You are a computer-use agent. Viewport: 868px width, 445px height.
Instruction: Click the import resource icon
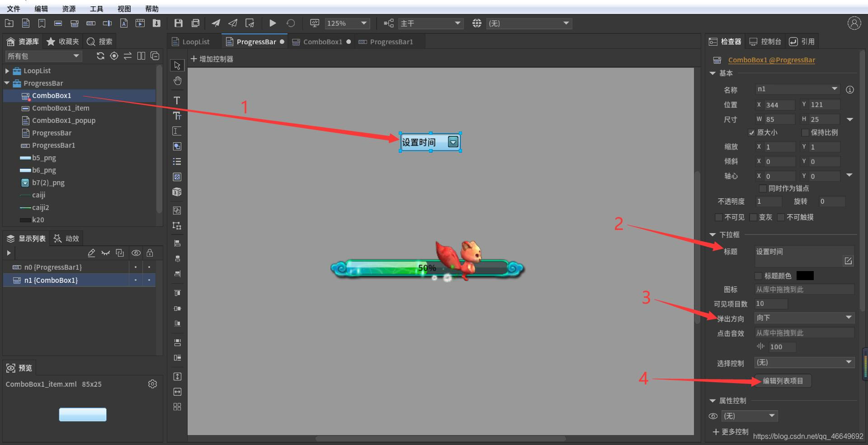[x=156, y=23]
